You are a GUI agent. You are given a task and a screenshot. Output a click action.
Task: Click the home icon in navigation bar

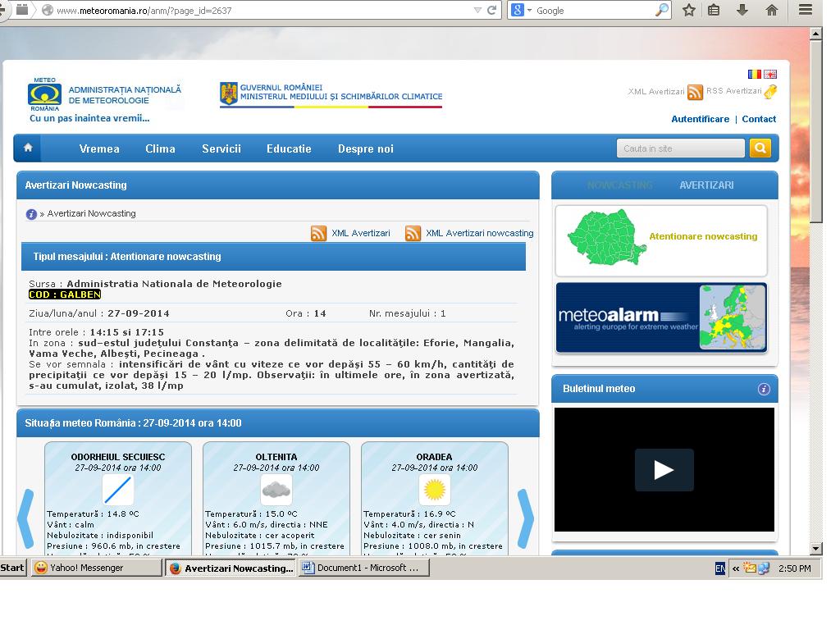[28, 148]
